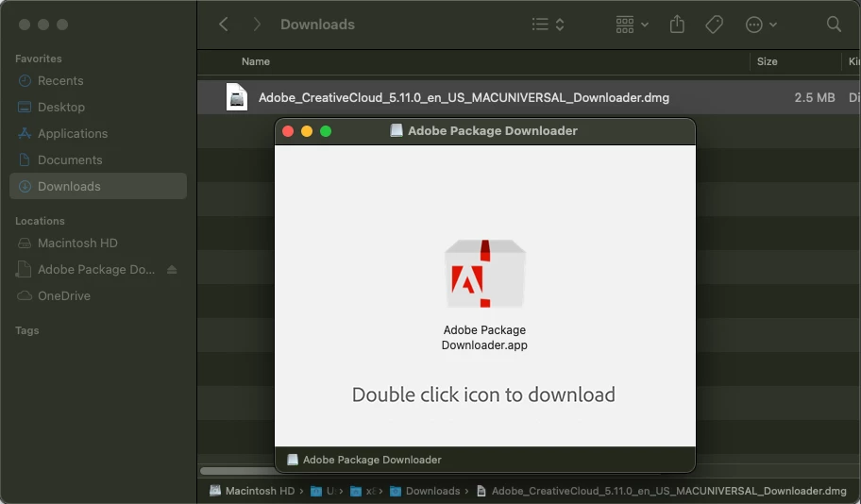Sort files by the Name column header
Viewport: 861px width, 504px height.
pyautogui.click(x=255, y=61)
